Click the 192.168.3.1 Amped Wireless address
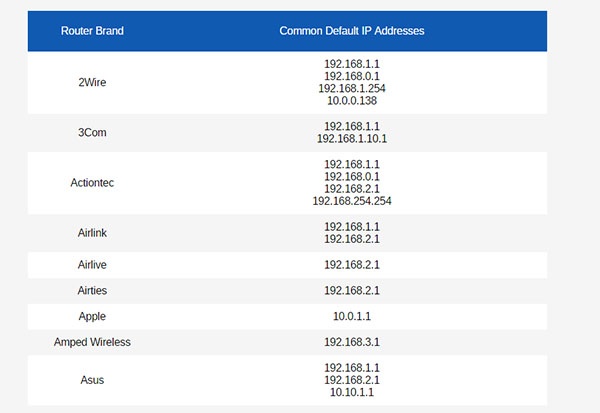Image resolution: width=600 pixels, height=413 pixels. 351,342
